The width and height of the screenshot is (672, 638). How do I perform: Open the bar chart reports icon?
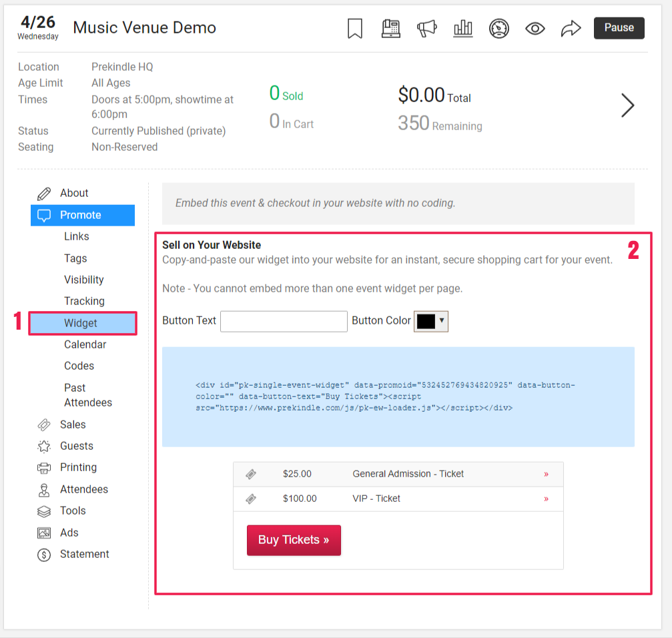pos(463,29)
